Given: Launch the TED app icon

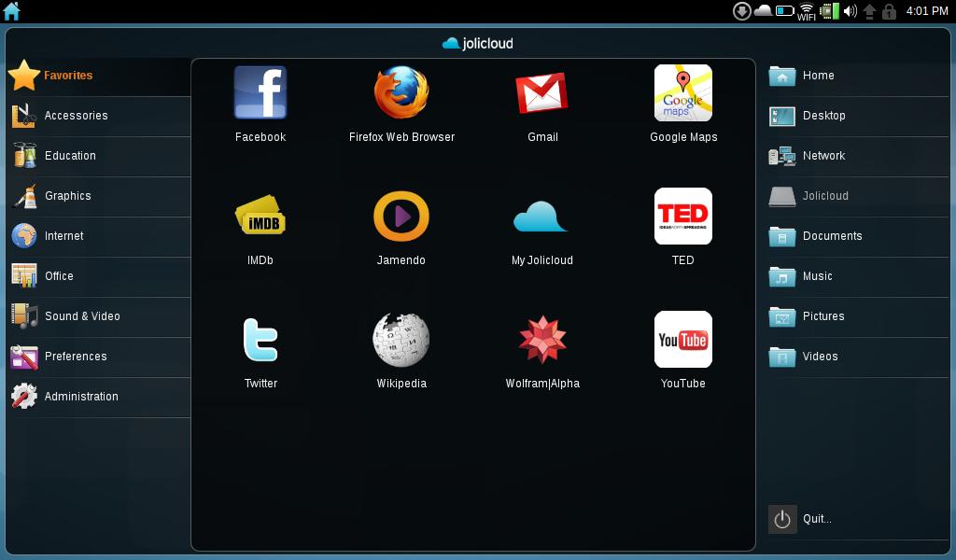Looking at the screenshot, I should (682, 216).
